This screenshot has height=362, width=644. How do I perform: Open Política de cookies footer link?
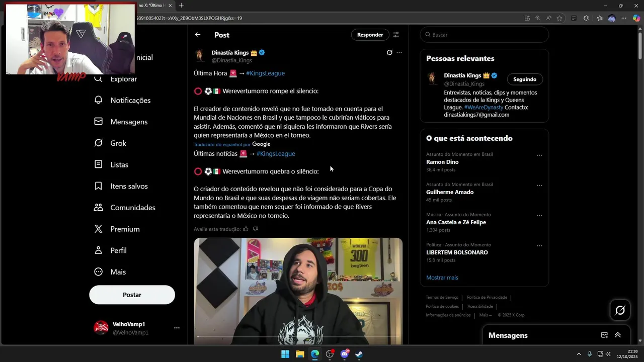[x=442, y=306]
